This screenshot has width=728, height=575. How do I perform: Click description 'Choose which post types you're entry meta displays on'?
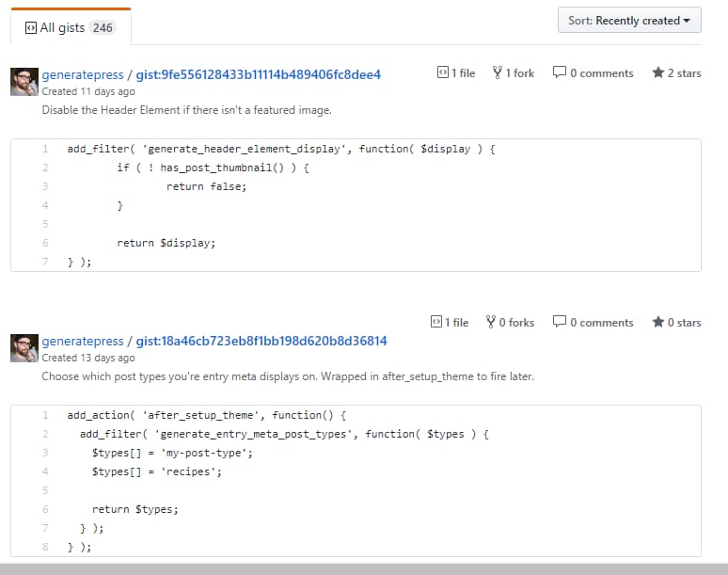[x=288, y=376]
